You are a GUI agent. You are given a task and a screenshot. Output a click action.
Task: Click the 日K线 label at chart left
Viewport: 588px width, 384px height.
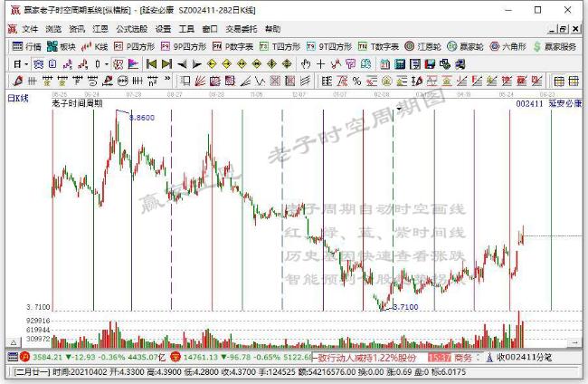(18, 99)
